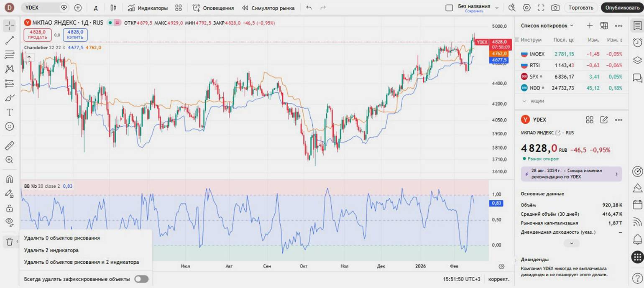
Task: Click the YDEX symbol search field
Action: (42, 8)
